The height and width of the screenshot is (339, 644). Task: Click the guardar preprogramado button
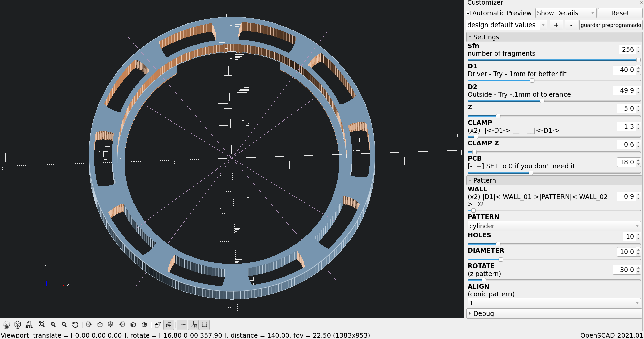pos(611,25)
